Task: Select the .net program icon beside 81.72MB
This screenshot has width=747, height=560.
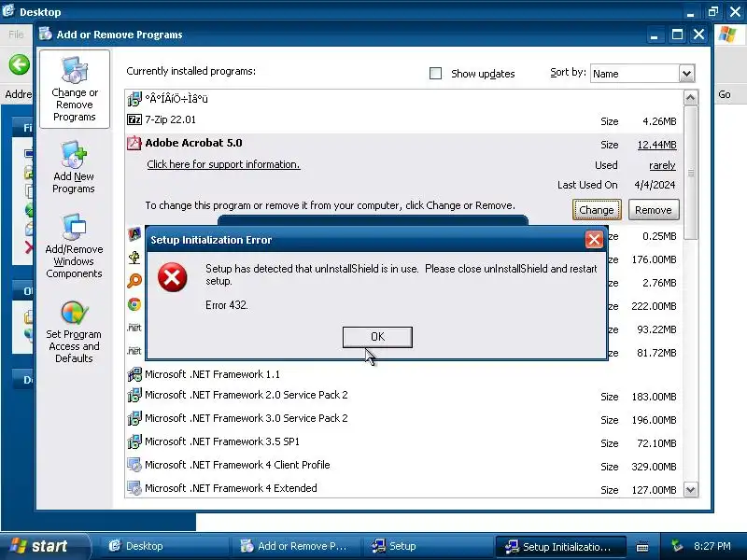Action: click(x=134, y=351)
